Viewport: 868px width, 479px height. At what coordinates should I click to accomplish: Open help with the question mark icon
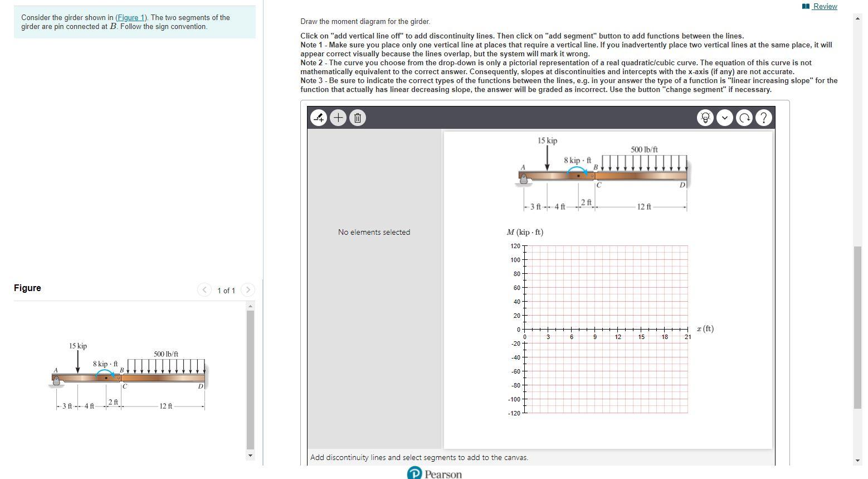[x=764, y=118]
